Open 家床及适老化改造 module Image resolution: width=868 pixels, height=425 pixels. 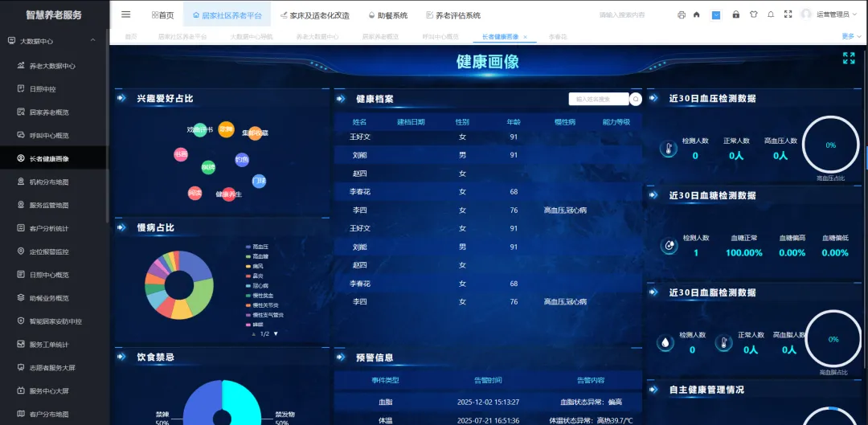pyautogui.click(x=315, y=15)
